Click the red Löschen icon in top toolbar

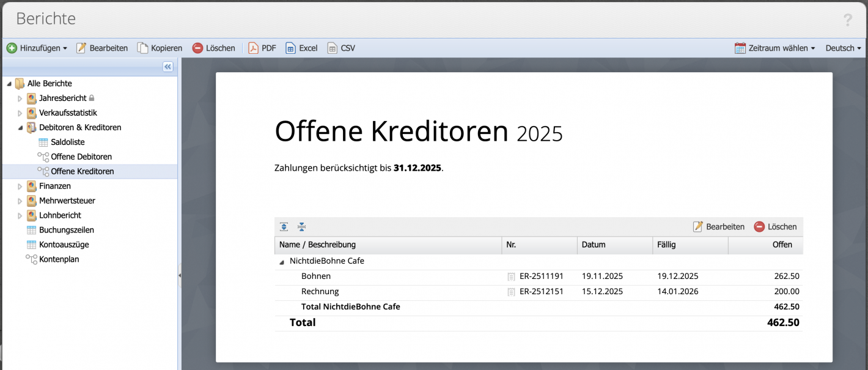(x=197, y=48)
